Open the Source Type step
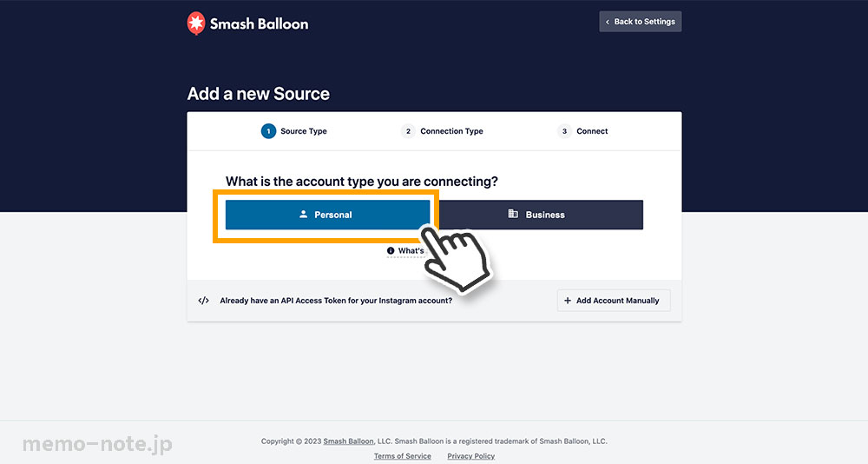868x464 pixels. click(303, 131)
